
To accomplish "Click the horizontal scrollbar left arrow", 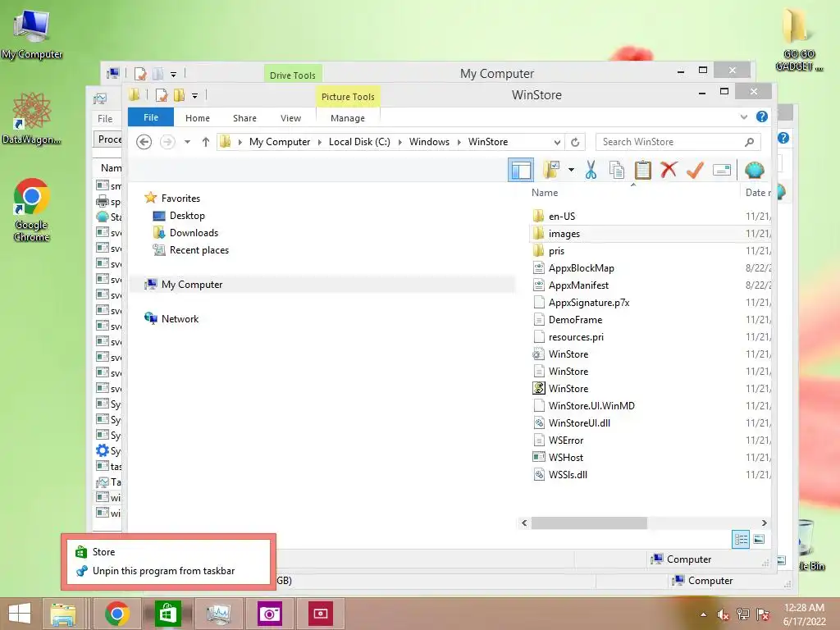I will coord(524,523).
